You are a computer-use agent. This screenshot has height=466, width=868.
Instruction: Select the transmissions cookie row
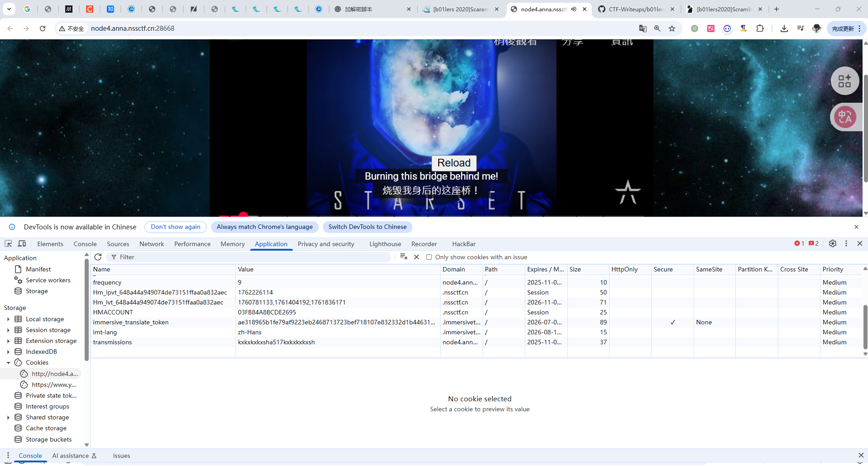point(475,342)
